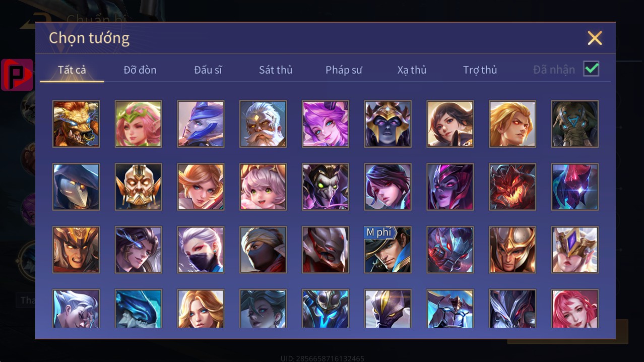This screenshot has width=644, height=362.
Task: Select the hero portrait labeled M phí
Action: (x=388, y=250)
